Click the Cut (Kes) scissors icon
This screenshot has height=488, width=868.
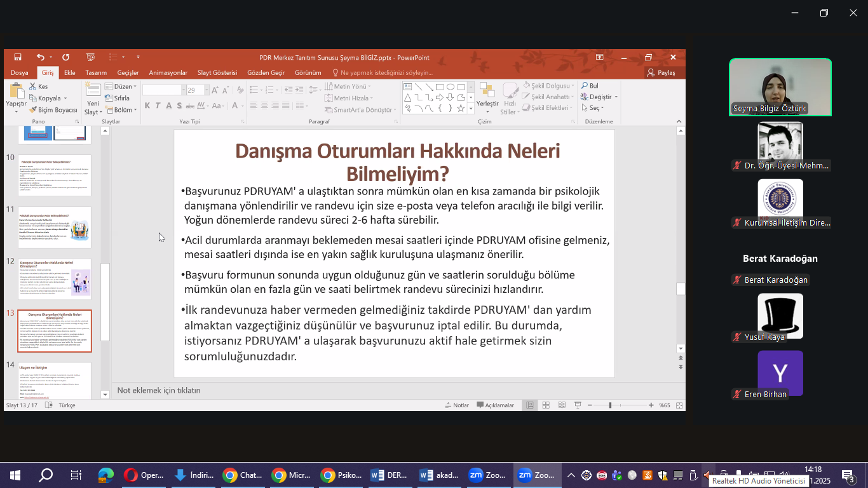click(32, 86)
